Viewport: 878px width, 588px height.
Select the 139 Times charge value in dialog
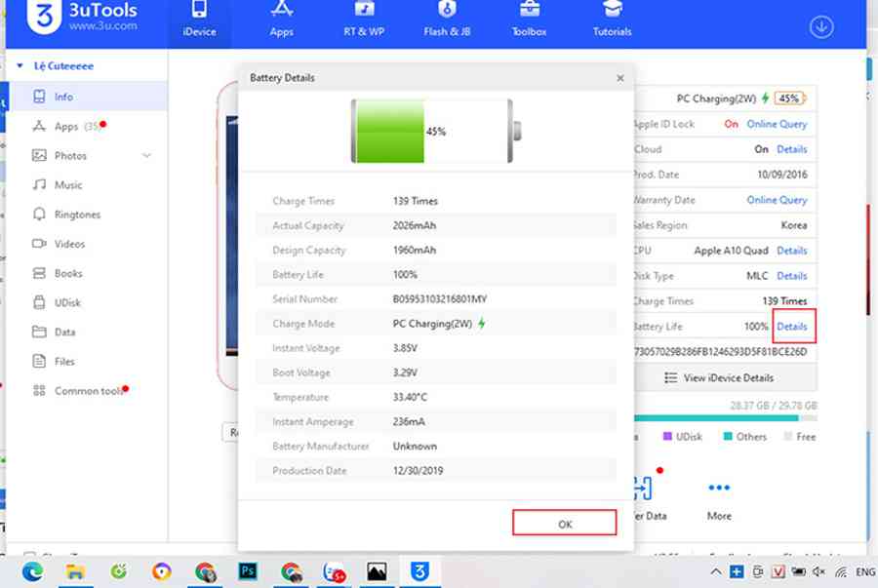click(416, 201)
